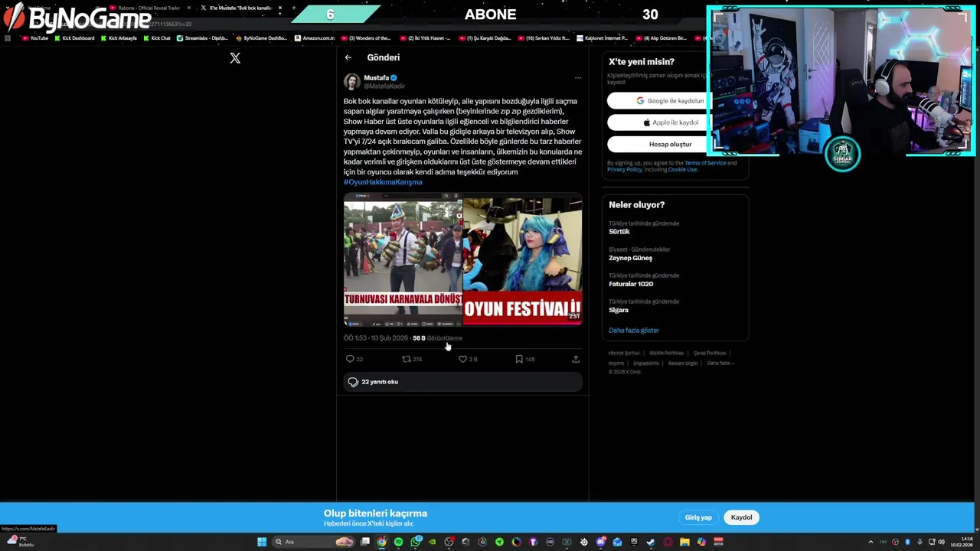Click the share icon under the post

coord(576,359)
